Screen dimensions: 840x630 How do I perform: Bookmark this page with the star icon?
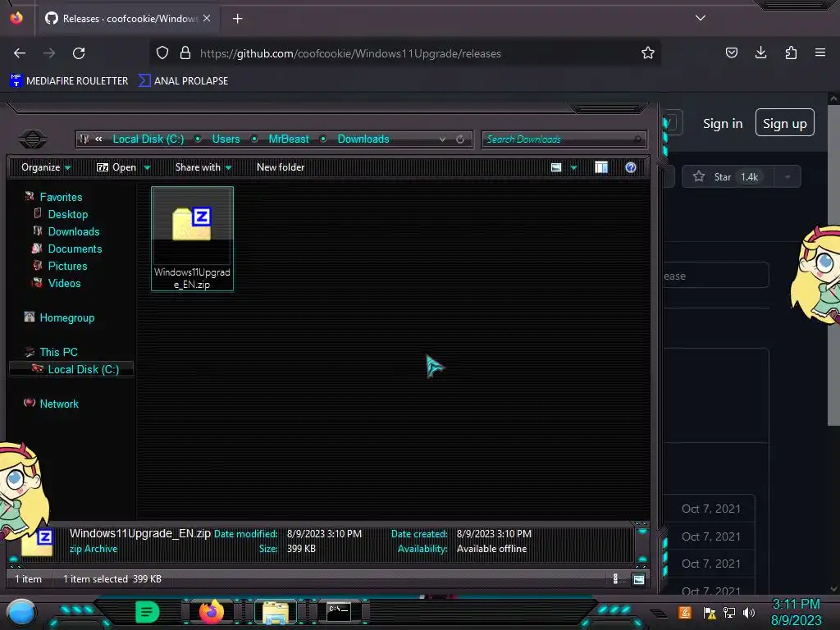[648, 53]
